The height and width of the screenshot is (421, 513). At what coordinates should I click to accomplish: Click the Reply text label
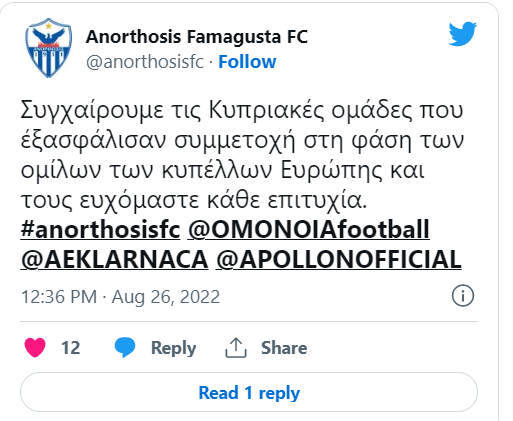(173, 348)
